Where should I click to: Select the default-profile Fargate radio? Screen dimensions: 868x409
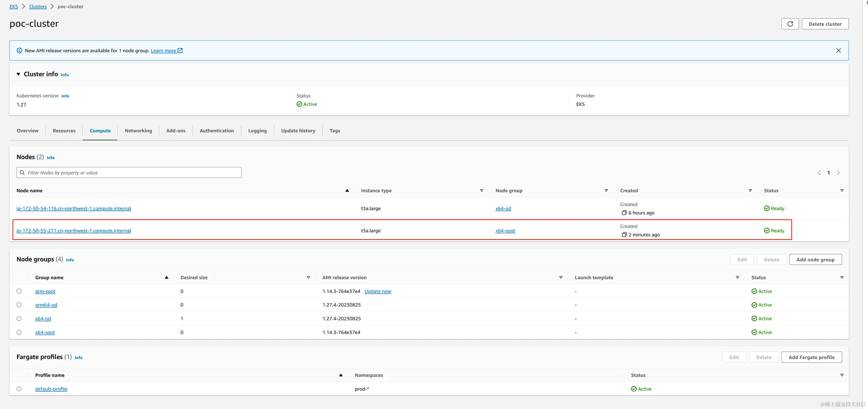19,389
